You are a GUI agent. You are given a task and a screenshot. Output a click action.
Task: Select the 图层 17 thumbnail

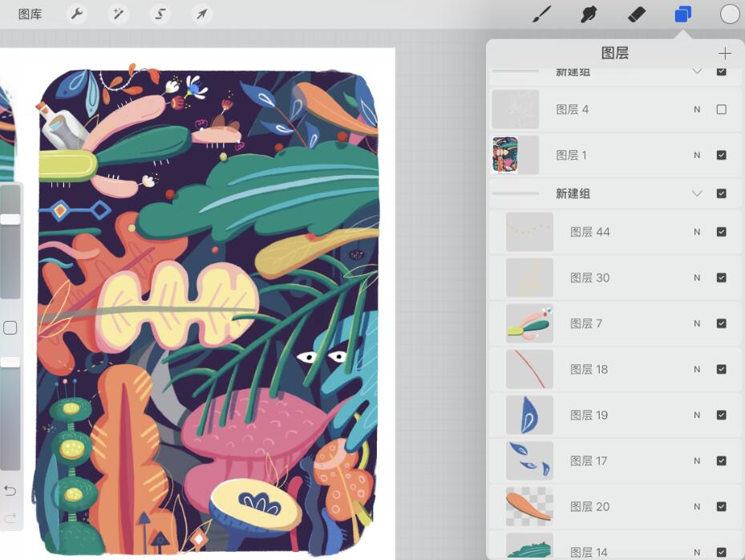click(x=530, y=461)
